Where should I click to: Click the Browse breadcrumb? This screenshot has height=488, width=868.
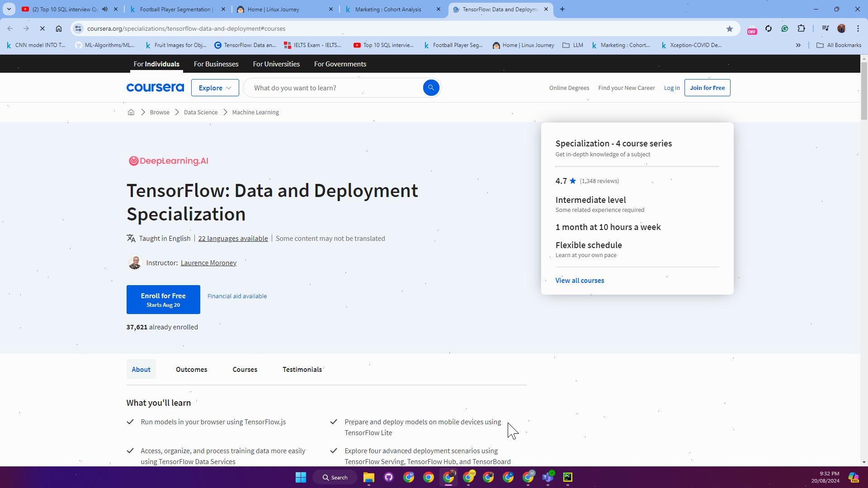tap(160, 112)
